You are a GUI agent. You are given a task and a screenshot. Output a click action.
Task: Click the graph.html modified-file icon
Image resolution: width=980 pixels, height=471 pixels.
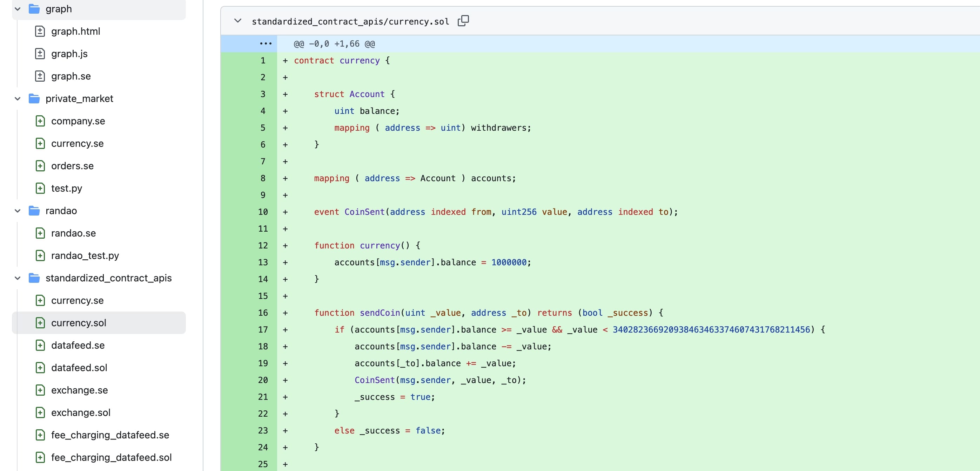click(40, 31)
